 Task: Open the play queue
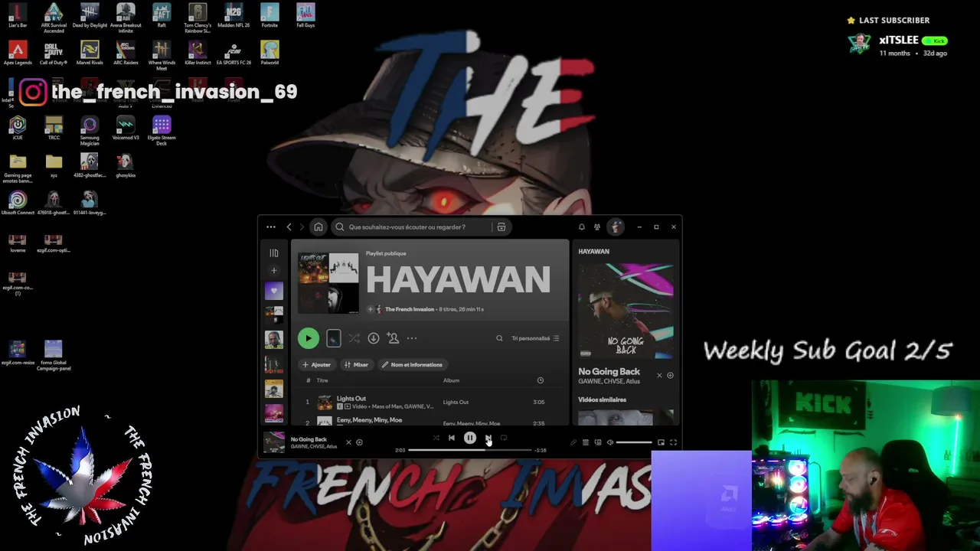[586, 442]
